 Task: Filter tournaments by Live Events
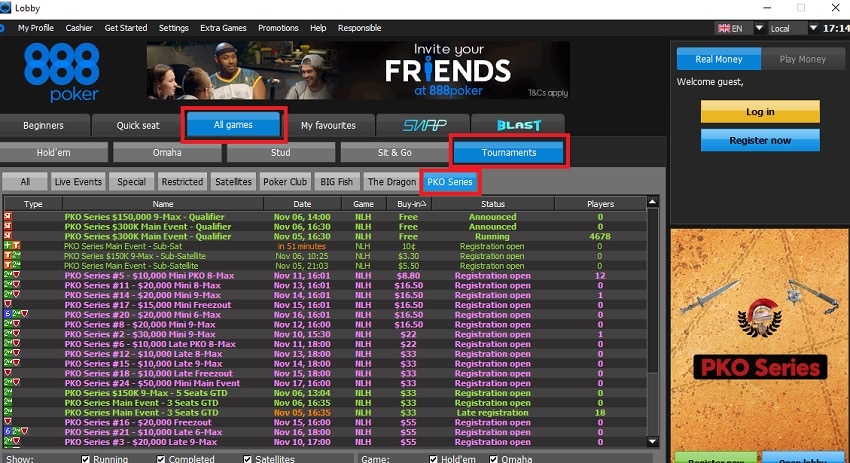point(78,182)
